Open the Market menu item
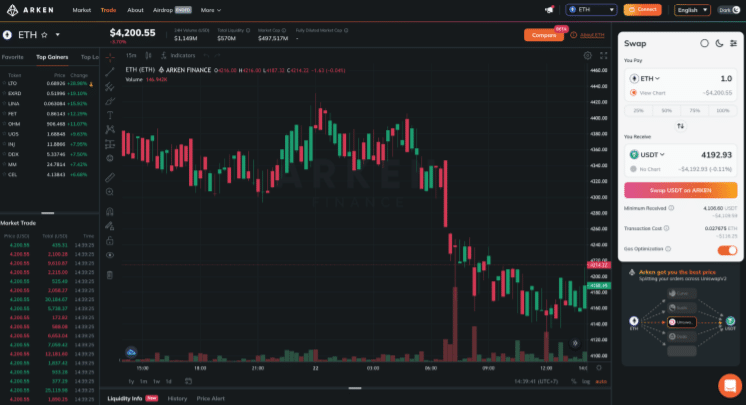 click(82, 10)
